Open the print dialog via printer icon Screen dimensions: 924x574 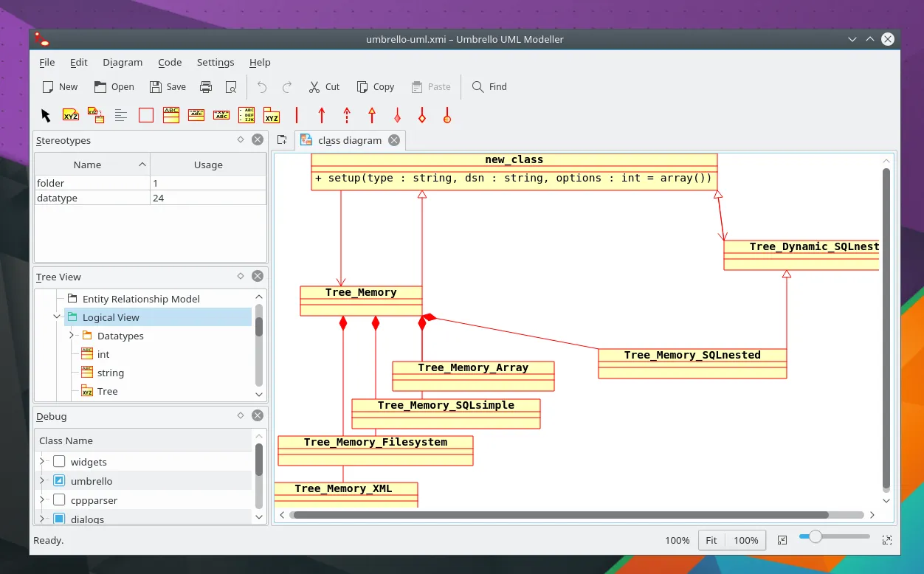[x=206, y=86]
